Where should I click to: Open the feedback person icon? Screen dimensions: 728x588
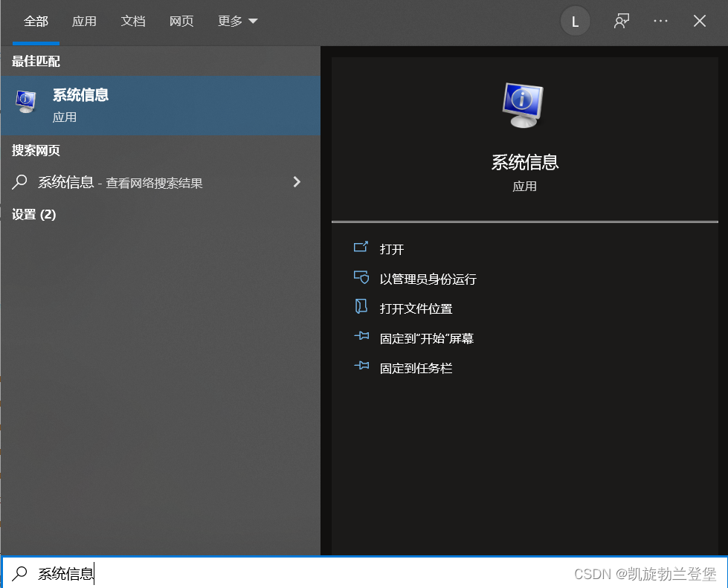click(x=621, y=22)
